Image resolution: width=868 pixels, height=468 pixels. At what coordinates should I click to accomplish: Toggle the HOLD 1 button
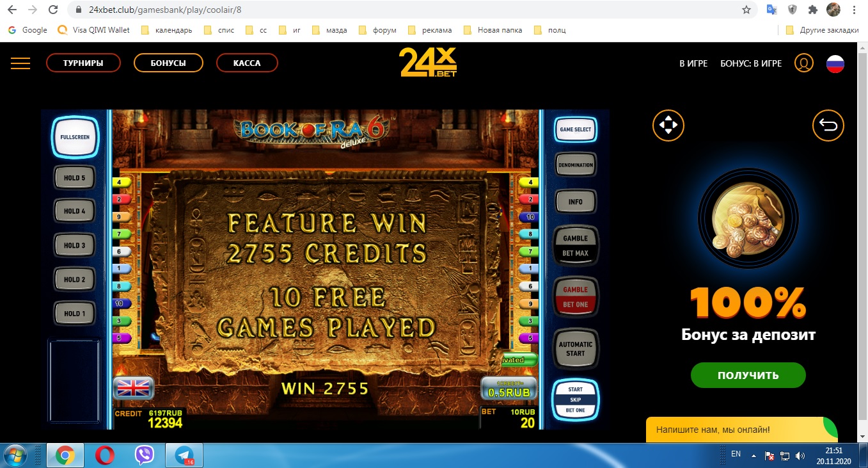click(74, 314)
